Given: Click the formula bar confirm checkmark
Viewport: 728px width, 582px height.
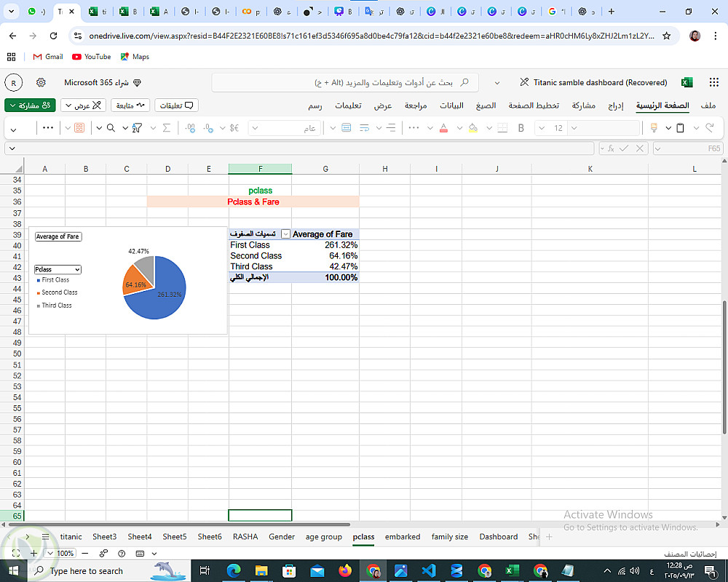Looking at the screenshot, I should pyautogui.click(x=624, y=148).
